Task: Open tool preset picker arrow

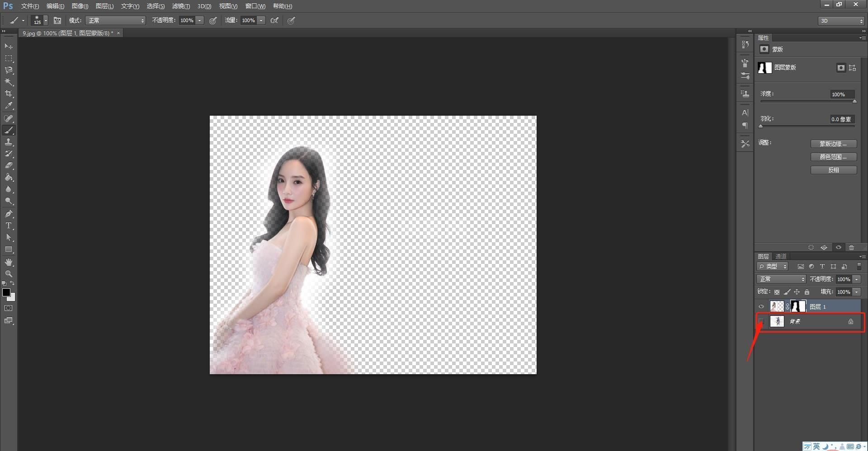Action: pyautogui.click(x=23, y=20)
